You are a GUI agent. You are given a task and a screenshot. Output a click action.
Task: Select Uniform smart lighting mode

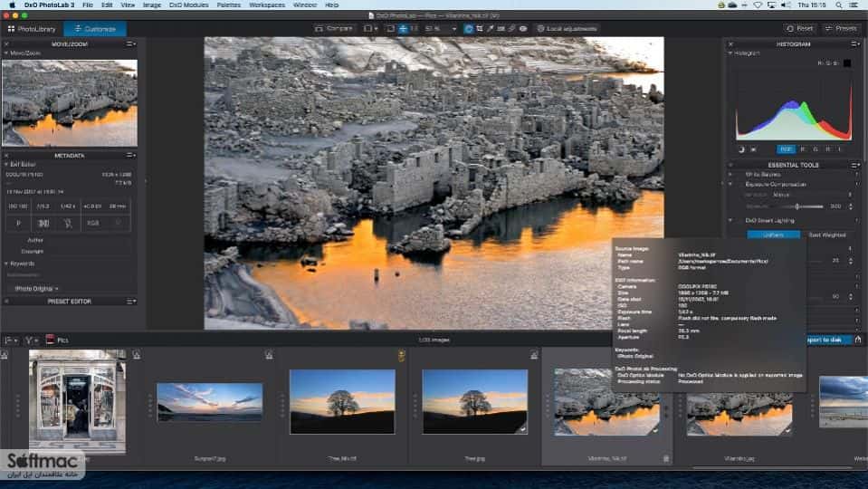[773, 235]
